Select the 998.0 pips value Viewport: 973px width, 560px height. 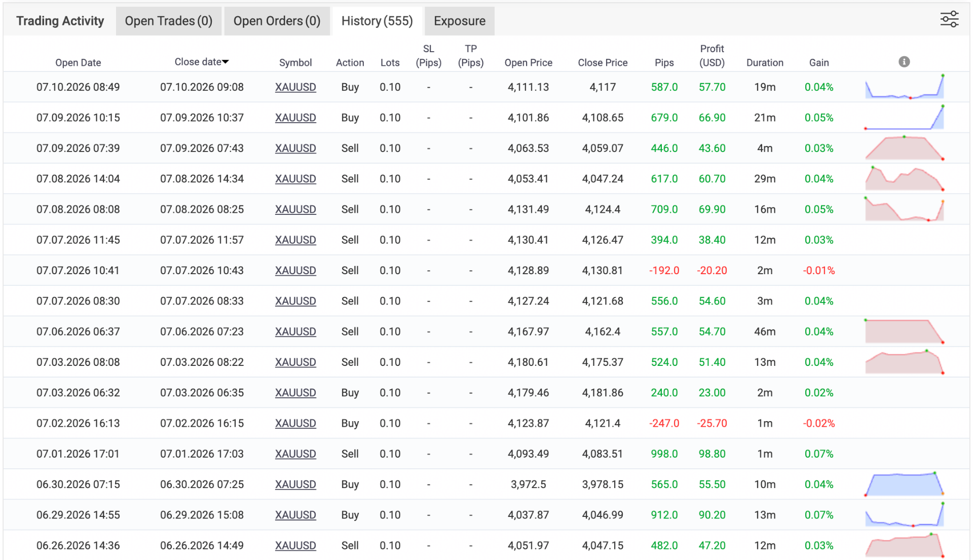coord(664,454)
